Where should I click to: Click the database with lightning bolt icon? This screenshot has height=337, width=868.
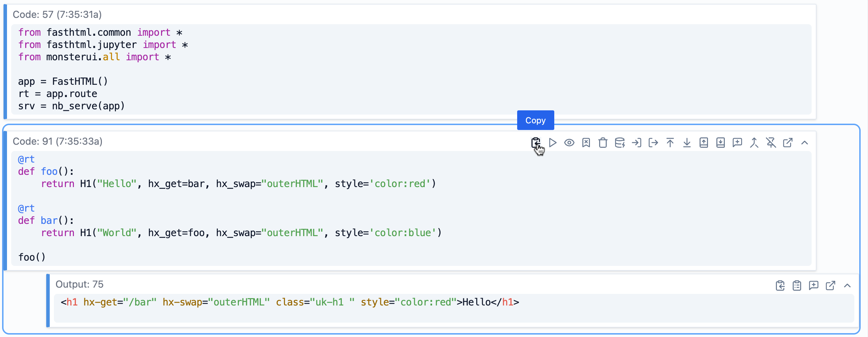pyautogui.click(x=620, y=143)
